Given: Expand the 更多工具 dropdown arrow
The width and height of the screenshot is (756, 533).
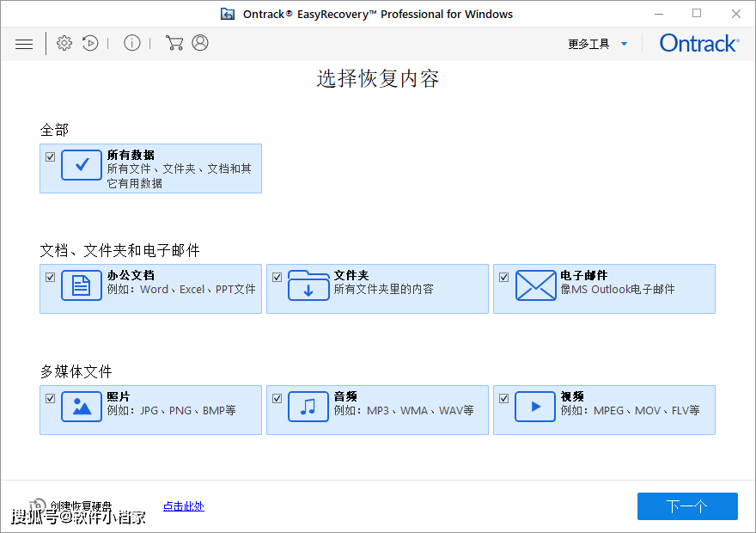Looking at the screenshot, I should [x=624, y=44].
